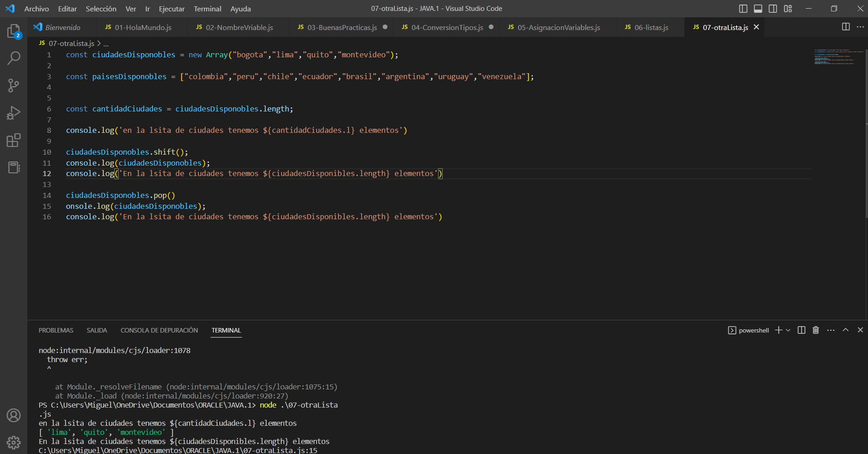Create a new terminal with plus icon

point(778,330)
